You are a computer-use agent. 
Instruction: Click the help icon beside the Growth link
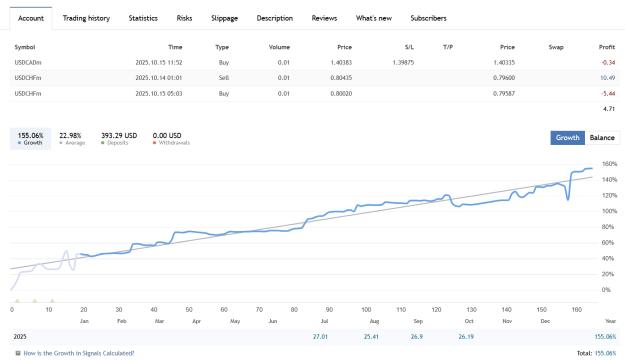[18, 353]
